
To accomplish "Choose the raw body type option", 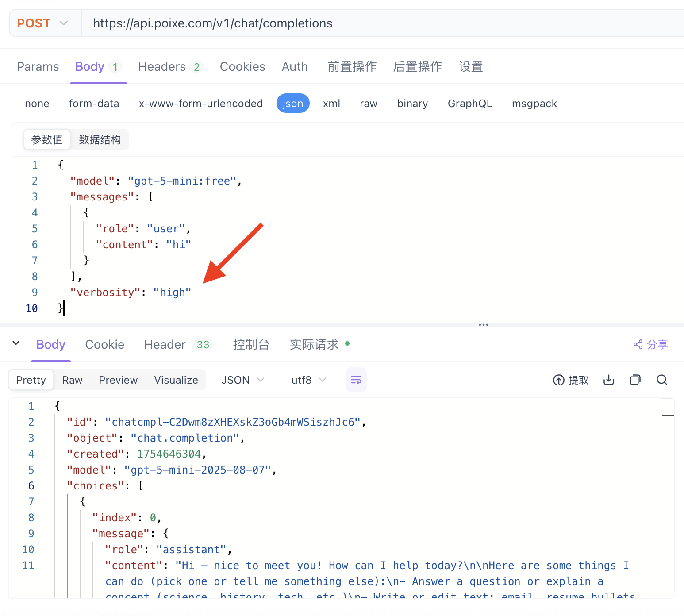I will point(368,104).
